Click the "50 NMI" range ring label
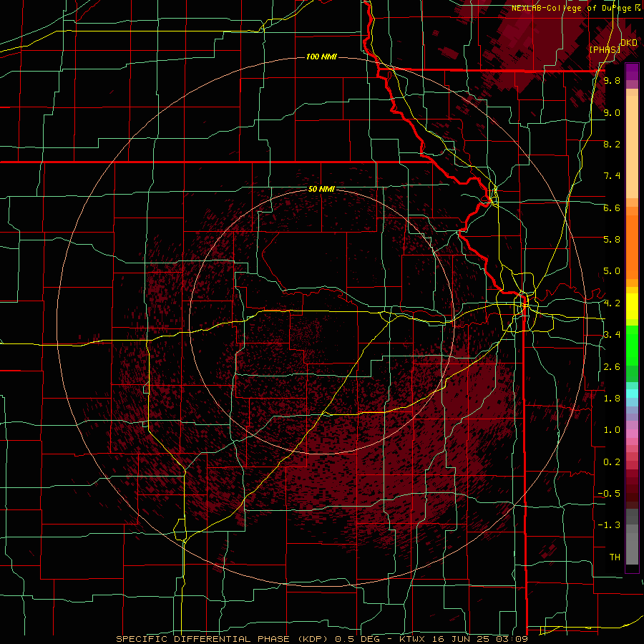 [321, 190]
